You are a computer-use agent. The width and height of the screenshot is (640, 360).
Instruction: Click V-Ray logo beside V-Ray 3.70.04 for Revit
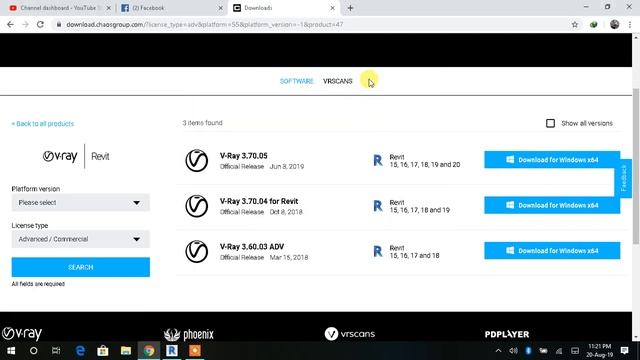pos(197,206)
